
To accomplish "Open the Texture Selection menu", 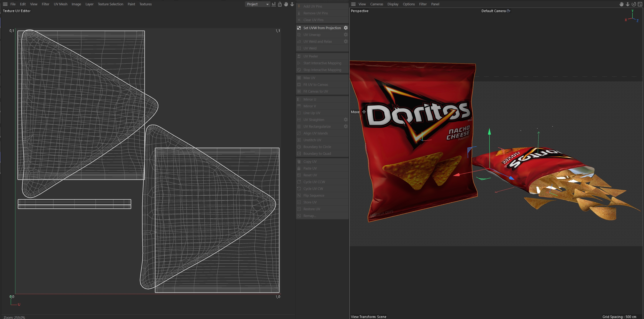I will 110,4.
